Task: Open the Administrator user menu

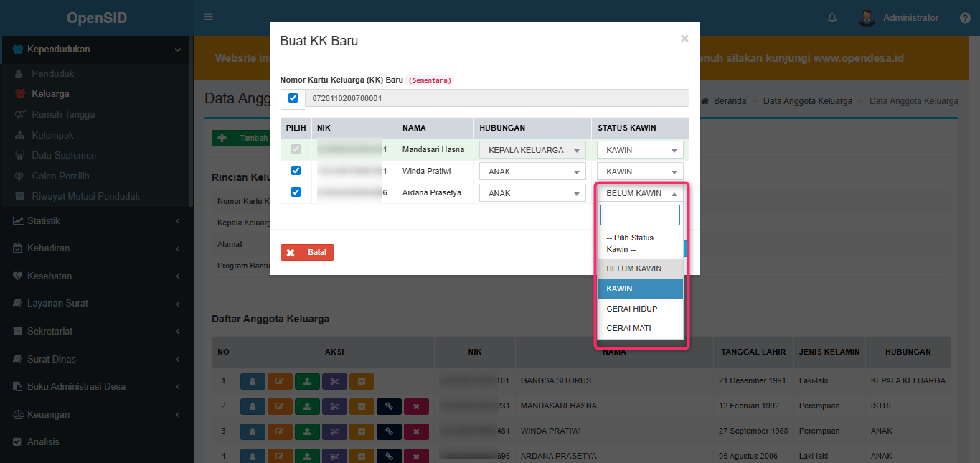Action: 900,18
